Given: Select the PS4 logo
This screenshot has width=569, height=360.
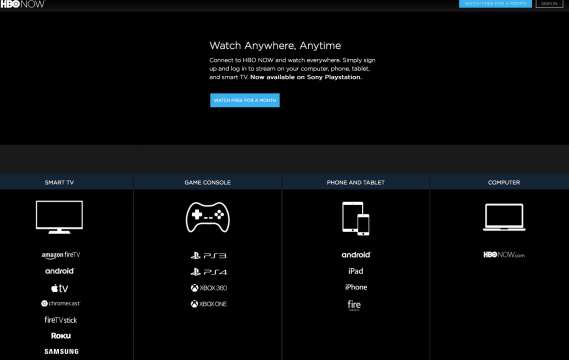Looking at the screenshot, I should (x=209, y=271).
